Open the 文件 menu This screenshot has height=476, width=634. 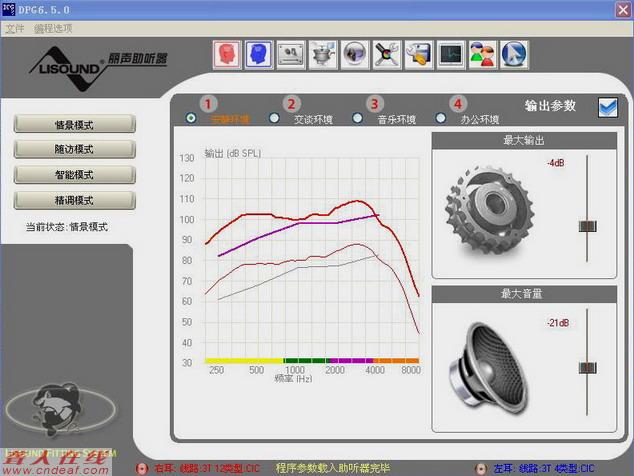click(x=15, y=28)
